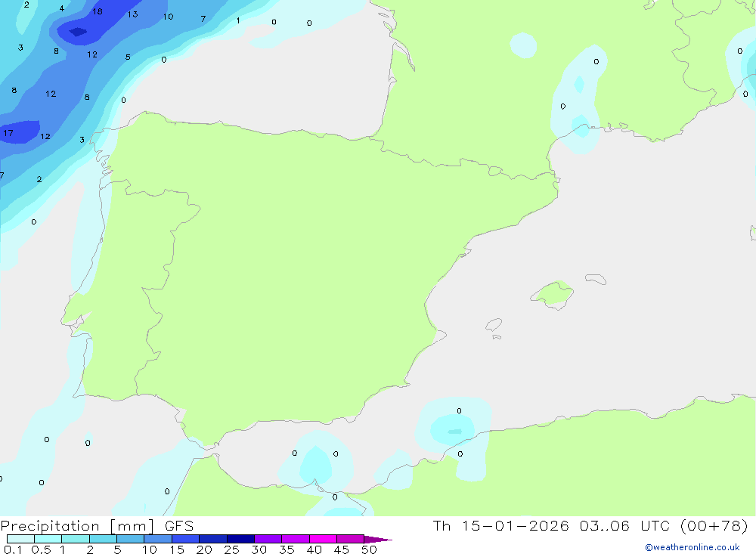Choose the 15–20 mm royal blue legend swatch

point(186,539)
